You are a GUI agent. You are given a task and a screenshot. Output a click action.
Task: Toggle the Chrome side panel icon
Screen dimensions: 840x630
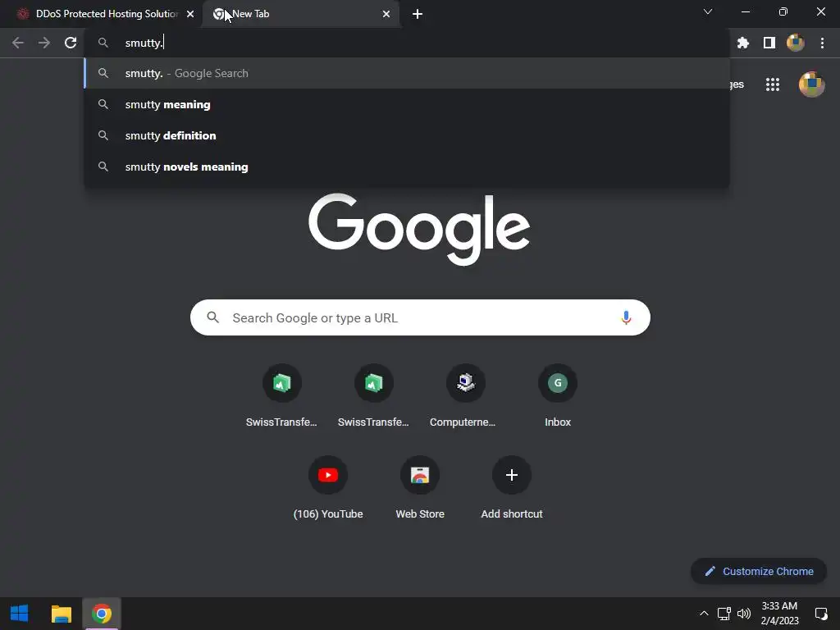pos(769,43)
